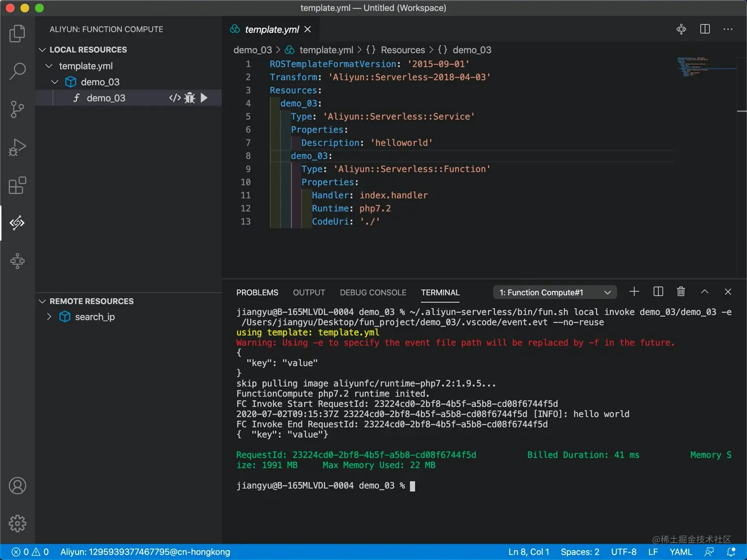Change file encoding UTF-8
This screenshot has height=560, width=747.
point(623,552)
